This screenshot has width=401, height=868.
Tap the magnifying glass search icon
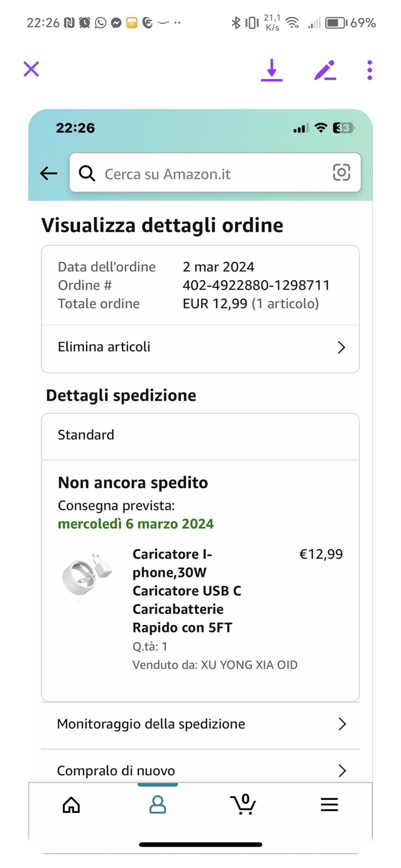point(87,173)
